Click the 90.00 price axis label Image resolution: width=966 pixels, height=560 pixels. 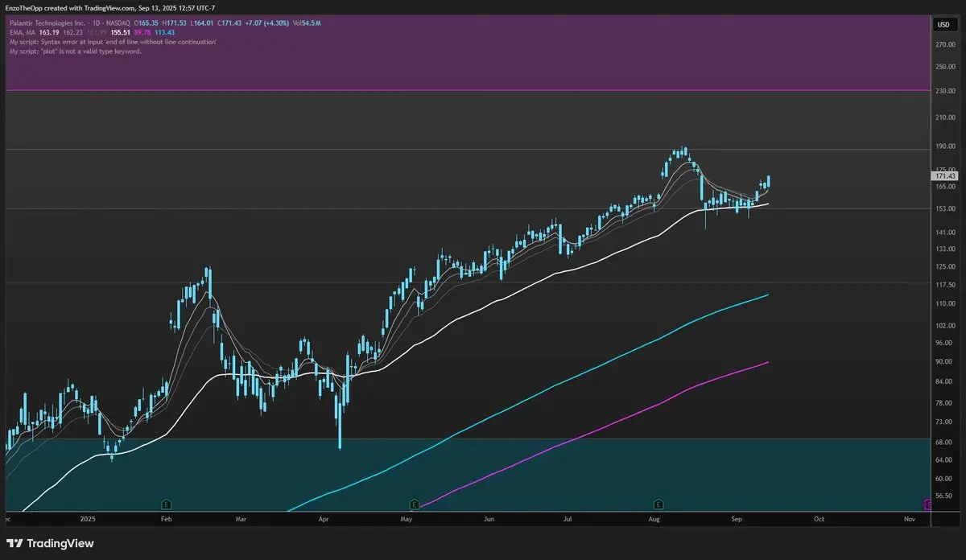coord(944,361)
